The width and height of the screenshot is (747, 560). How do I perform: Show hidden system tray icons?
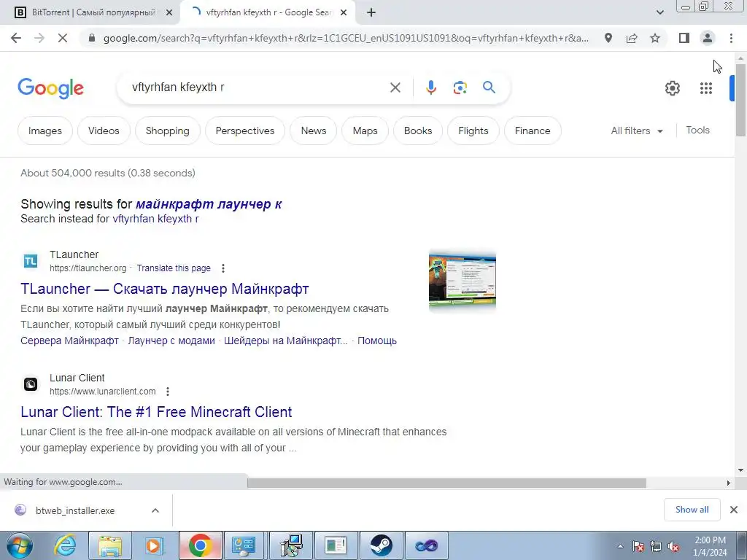tap(620, 546)
